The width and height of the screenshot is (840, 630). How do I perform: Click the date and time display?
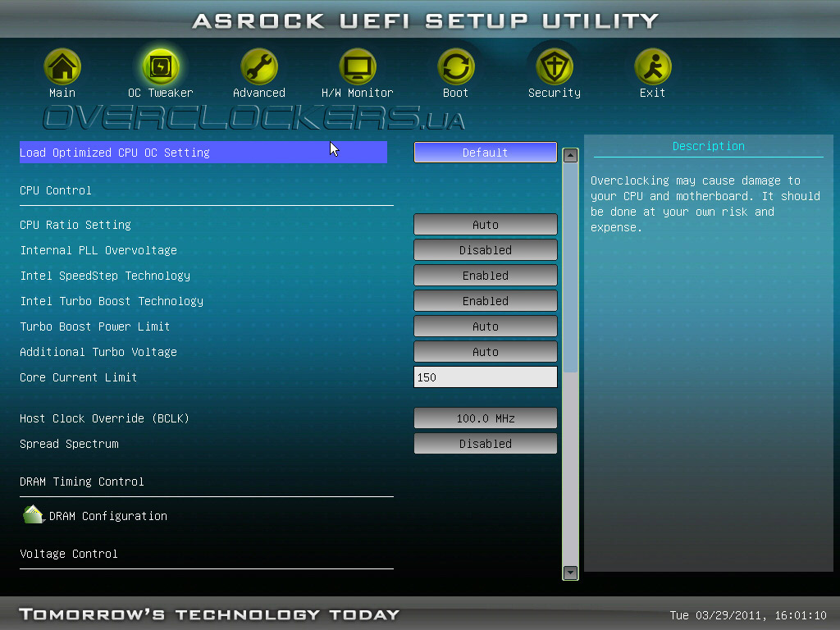748,615
